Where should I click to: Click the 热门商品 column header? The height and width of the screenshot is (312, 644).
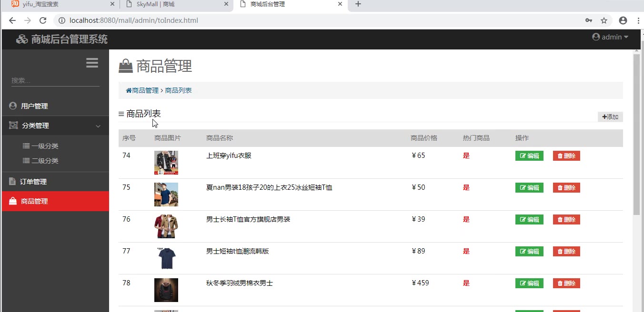point(476,138)
